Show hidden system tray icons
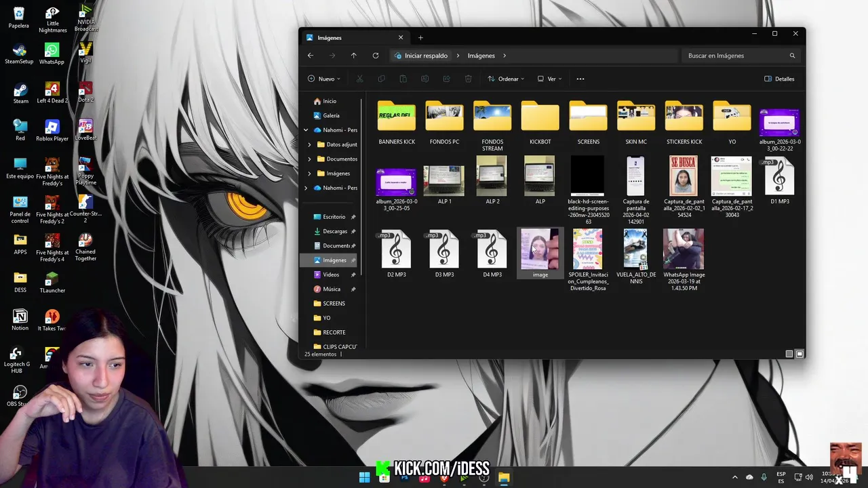 734,477
